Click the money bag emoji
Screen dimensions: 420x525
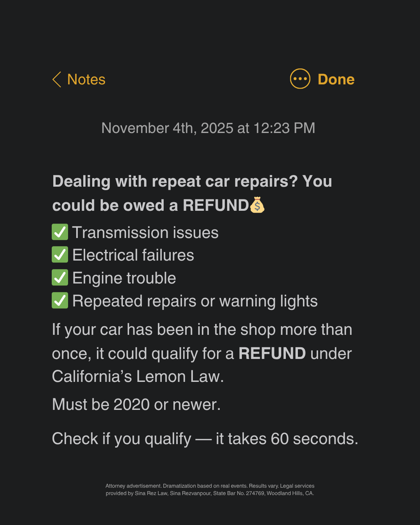click(257, 205)
